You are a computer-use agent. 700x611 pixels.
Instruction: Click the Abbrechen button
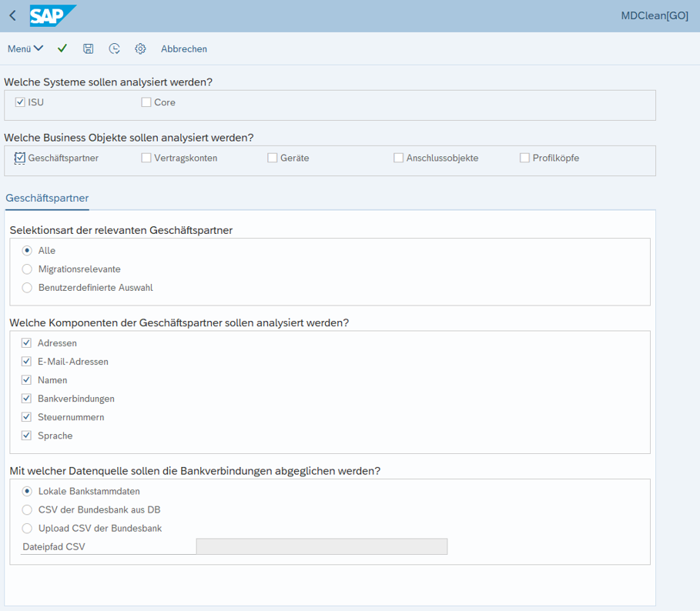(x=184, y=49)
